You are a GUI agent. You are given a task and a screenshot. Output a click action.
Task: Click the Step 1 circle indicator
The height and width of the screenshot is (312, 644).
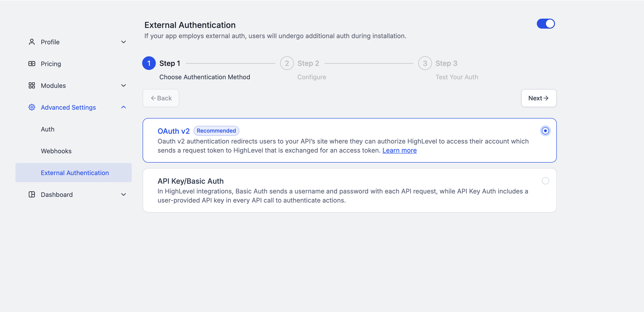(149, 63)
